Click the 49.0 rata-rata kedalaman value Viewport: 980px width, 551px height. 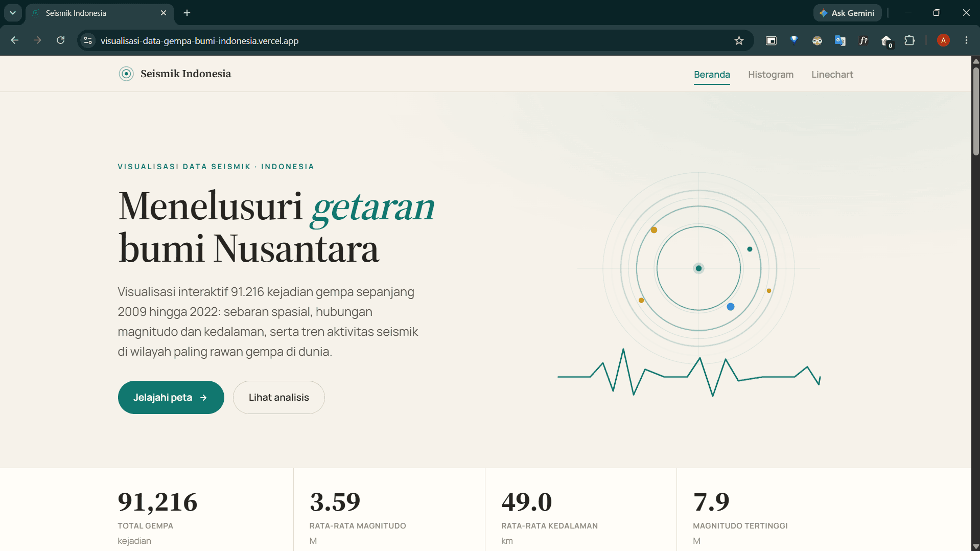tap(526, 502)
